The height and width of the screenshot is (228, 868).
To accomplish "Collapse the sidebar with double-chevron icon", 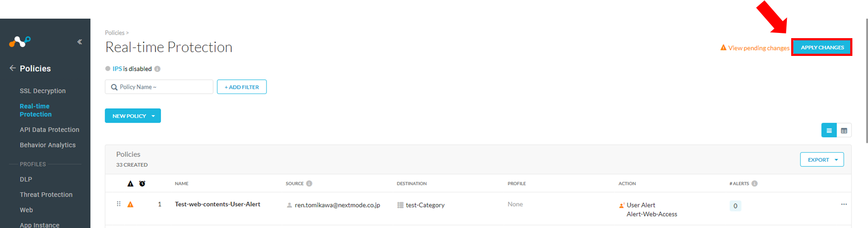I will click(79, 42).
